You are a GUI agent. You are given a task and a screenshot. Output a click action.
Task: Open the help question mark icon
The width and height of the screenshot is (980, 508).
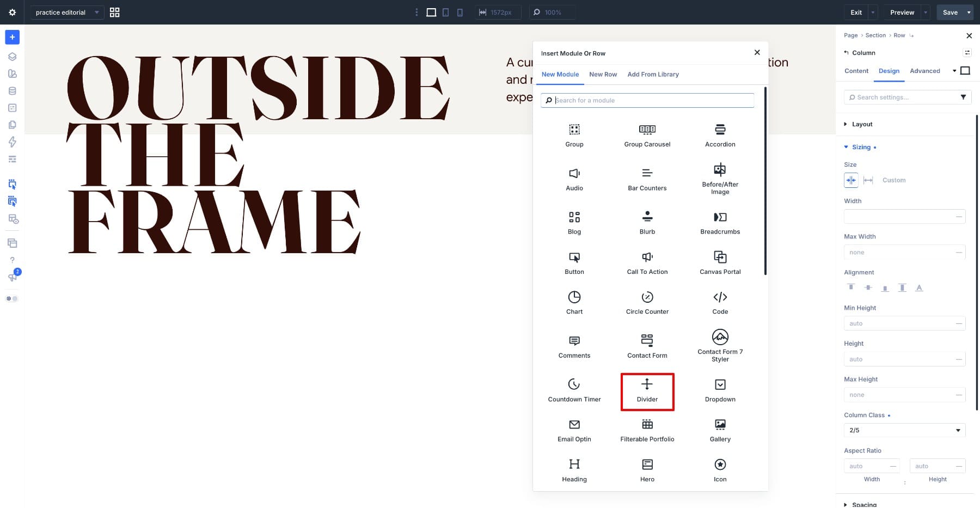(x=12, y=260)
